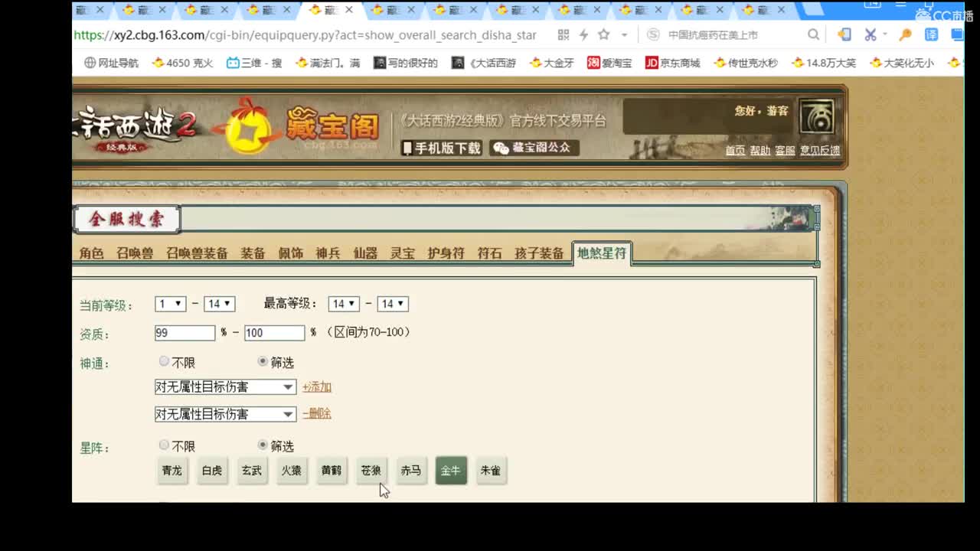Open dropdown arrow next to bookmark star

pos(624,35)
